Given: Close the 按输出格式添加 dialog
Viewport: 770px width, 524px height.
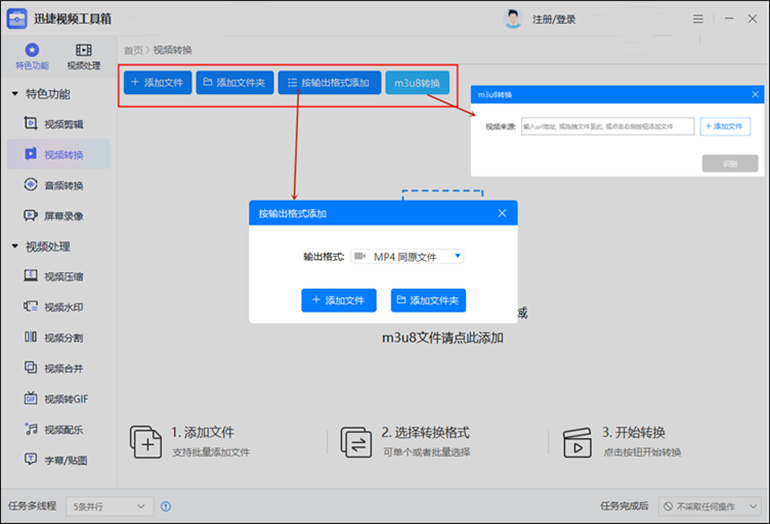Looking at the screenshot, I should pos(502,213).
